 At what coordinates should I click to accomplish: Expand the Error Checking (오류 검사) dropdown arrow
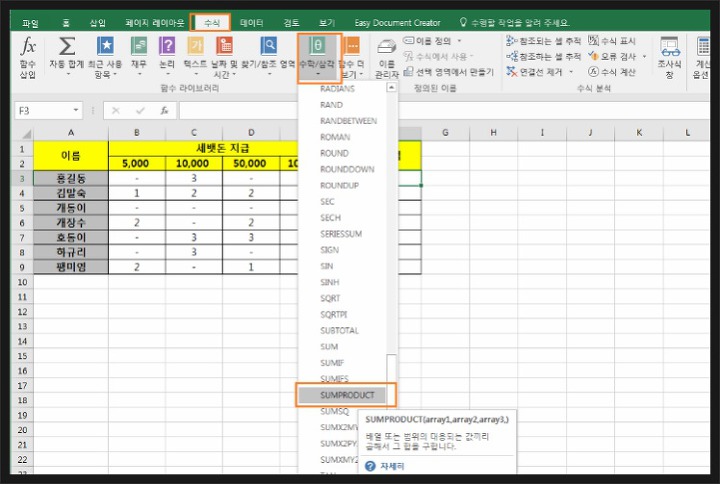644,56
